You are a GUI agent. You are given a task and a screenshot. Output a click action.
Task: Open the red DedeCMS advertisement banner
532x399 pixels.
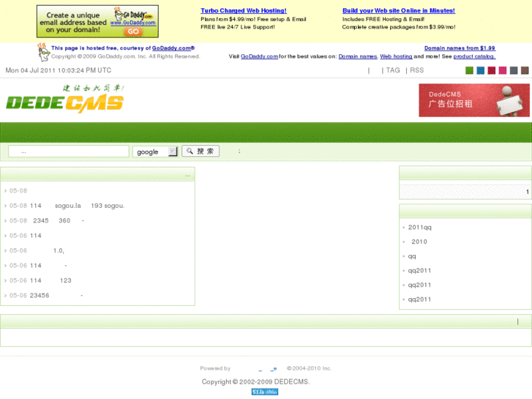(474, 100)
